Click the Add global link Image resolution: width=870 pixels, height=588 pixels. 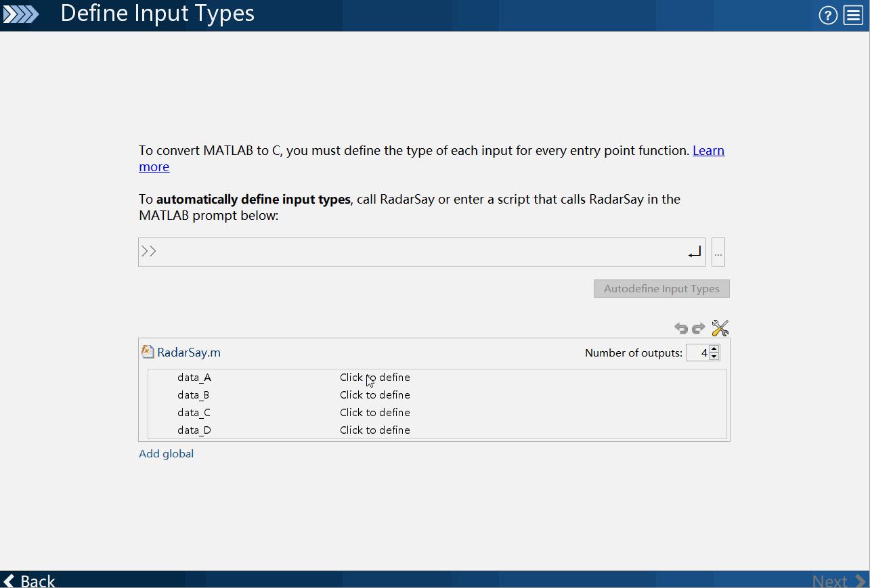(x=166, y=454)
